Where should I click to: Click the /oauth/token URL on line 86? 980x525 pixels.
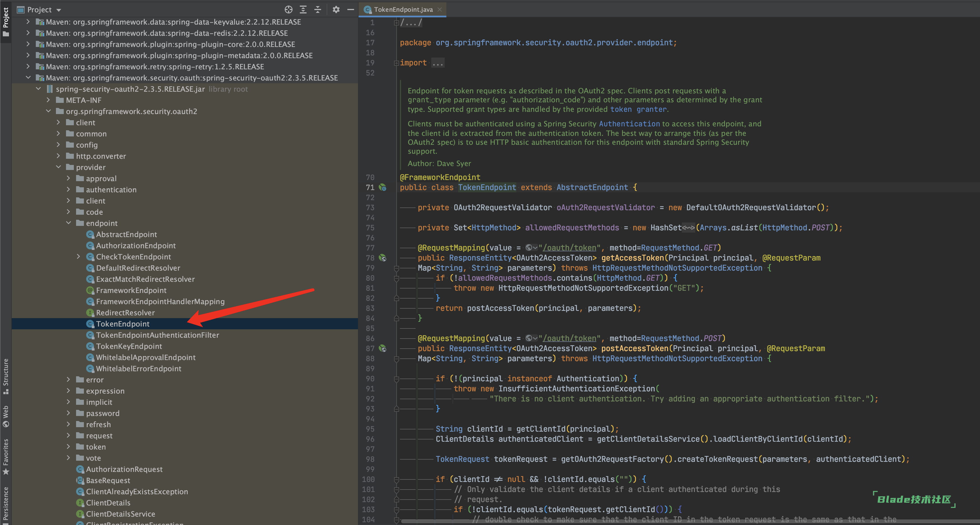click(x=569, y=338)
